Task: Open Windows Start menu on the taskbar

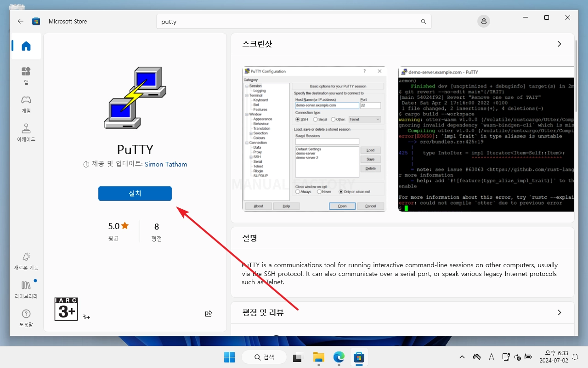Action: click(x=229, y=357)
